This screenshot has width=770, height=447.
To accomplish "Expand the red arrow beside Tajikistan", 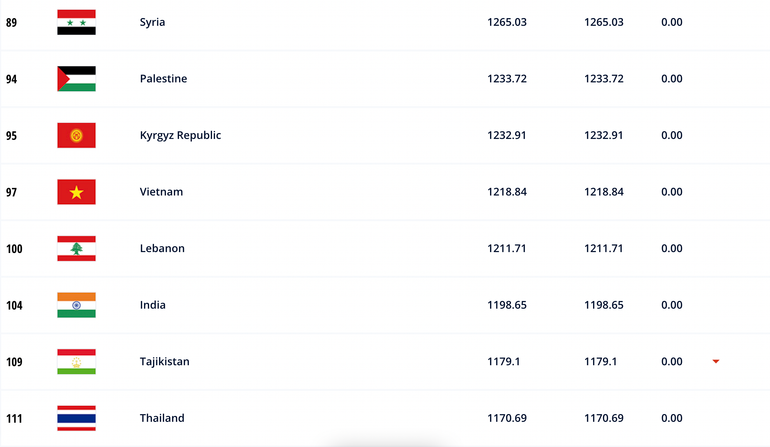I will [x=716, y=362].
